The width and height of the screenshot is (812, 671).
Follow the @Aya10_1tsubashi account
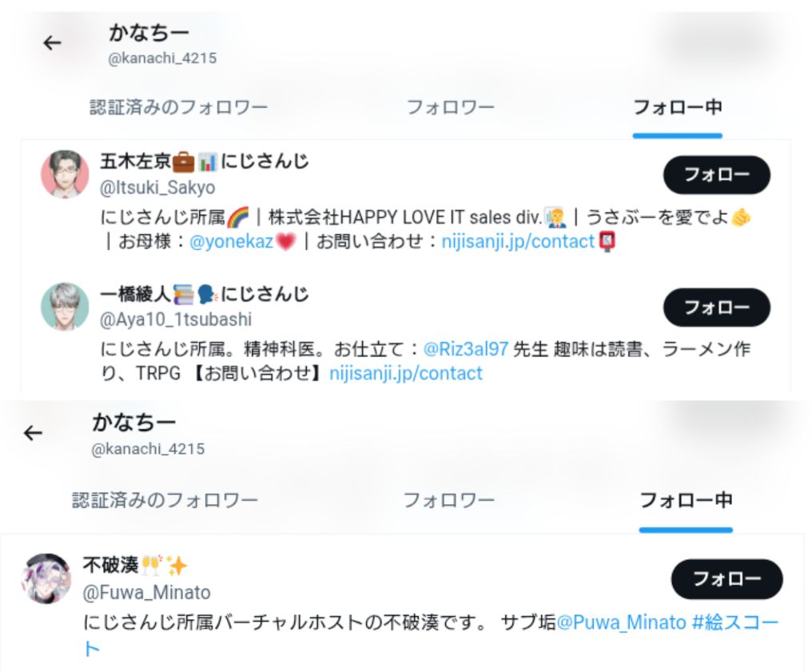[x=717, y=308]
